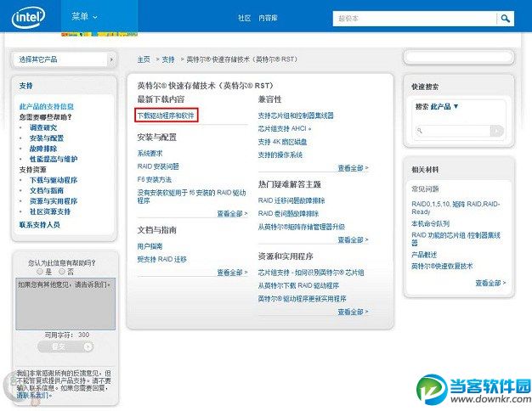Open 支持芯片组和控制器集线器 link
This screenshot has width=532, height=411.
296,115
